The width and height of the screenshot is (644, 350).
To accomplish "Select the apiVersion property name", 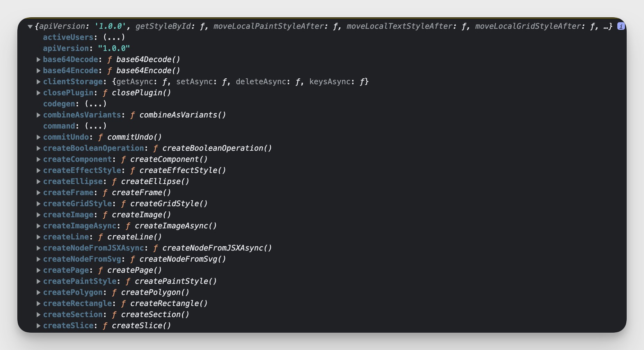I will (66, 48).
